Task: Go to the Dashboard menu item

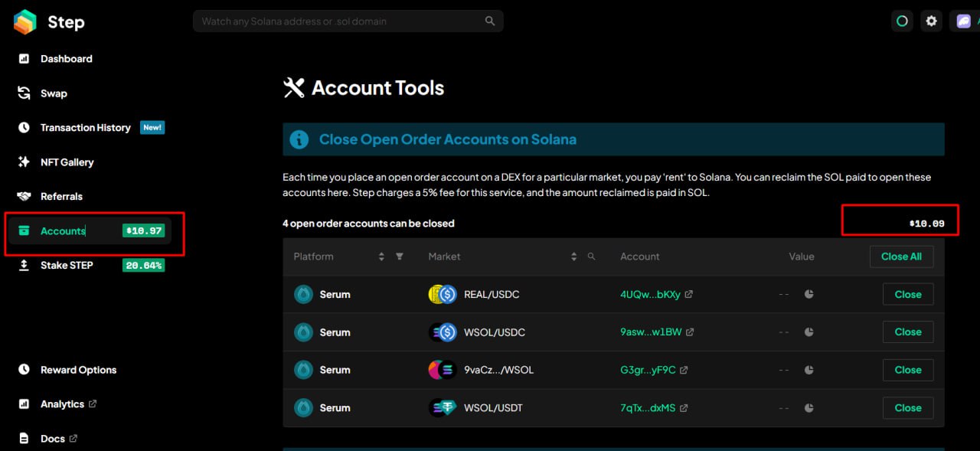Action: tap(66, 59)
